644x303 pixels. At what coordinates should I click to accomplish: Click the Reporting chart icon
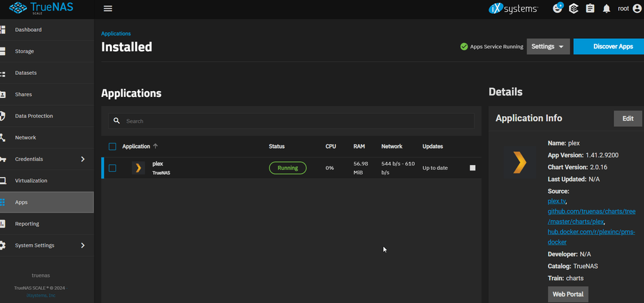[x=2, y=224]
